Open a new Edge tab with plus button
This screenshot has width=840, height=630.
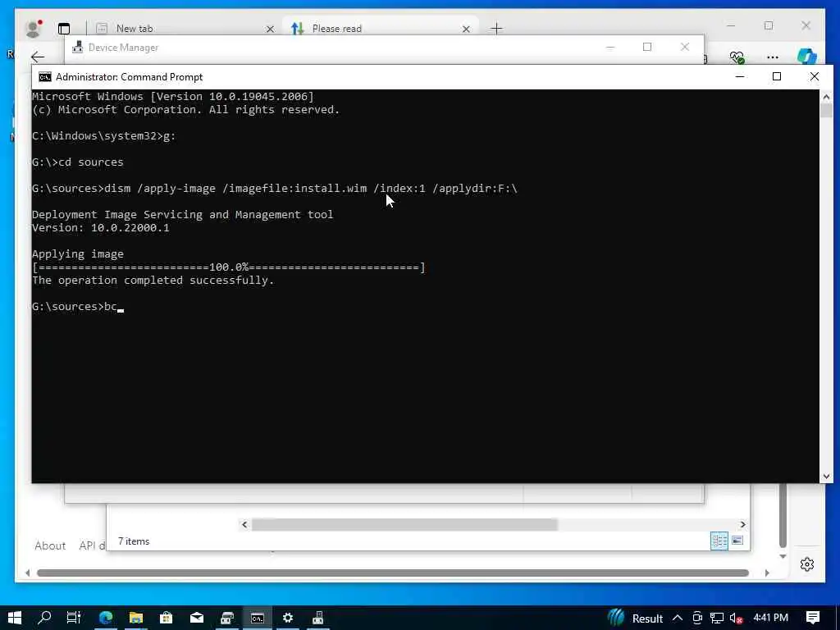click(x=496, y=29)
